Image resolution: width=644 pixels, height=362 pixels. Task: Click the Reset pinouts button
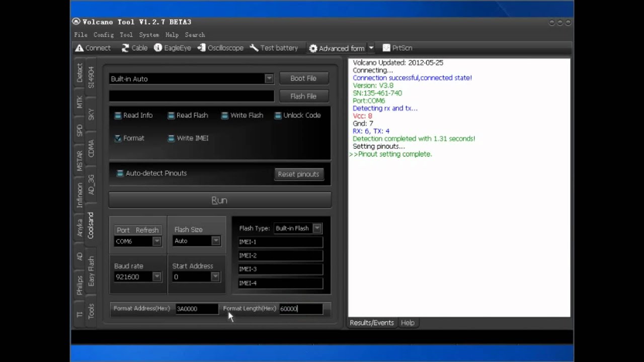[298, 174]
